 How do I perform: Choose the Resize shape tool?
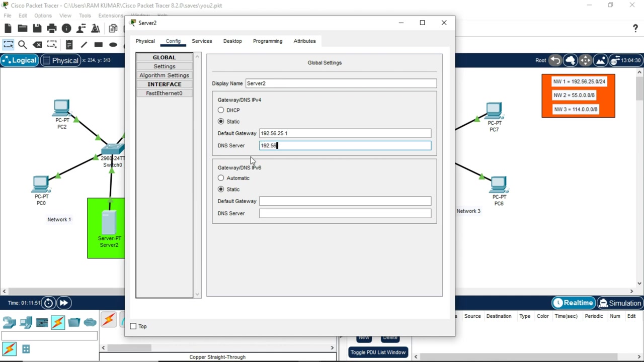click(x=52, y=45)
